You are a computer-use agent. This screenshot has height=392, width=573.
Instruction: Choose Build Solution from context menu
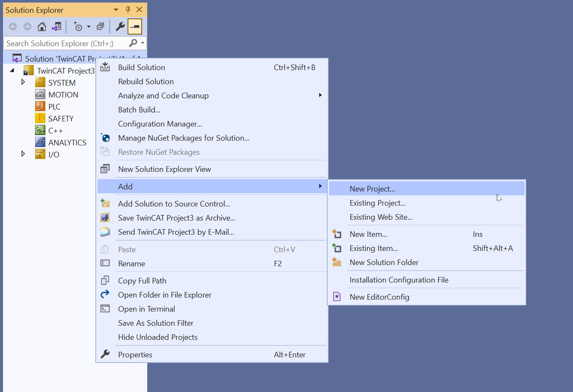pyautogui.click(x=212, y=67)
